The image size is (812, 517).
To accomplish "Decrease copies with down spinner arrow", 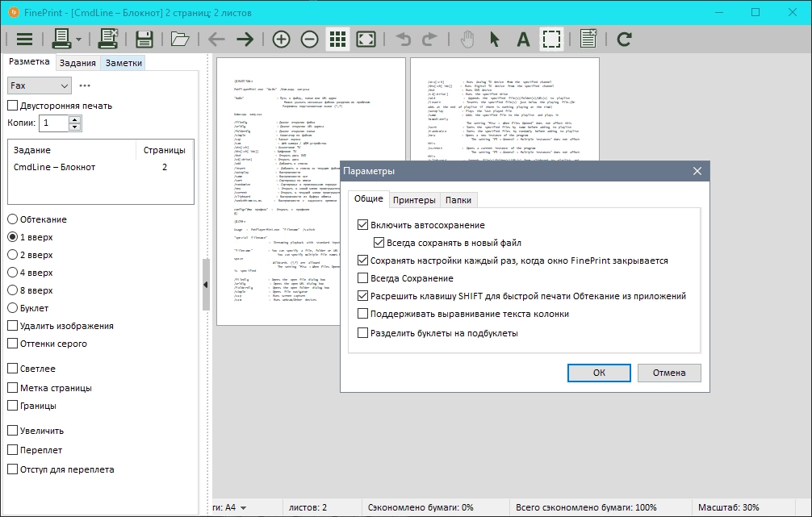I will pyautogui.click(x=75, y=127).
